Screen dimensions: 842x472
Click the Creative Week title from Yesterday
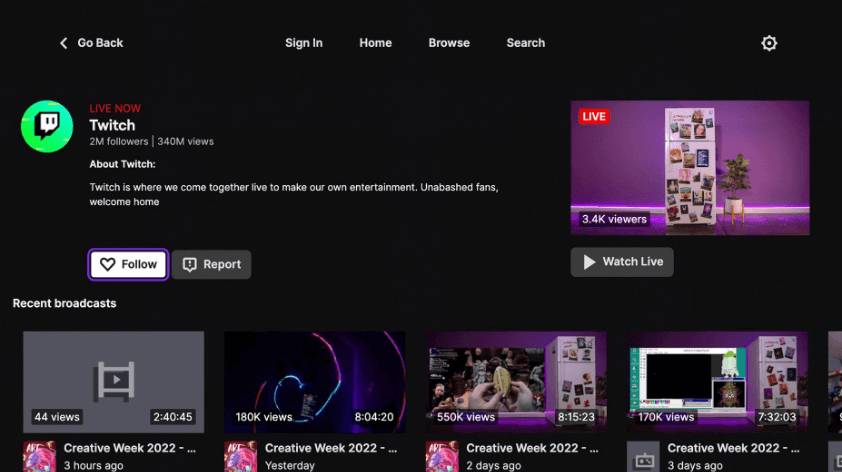pyautogui.click(x=331, y=448)
